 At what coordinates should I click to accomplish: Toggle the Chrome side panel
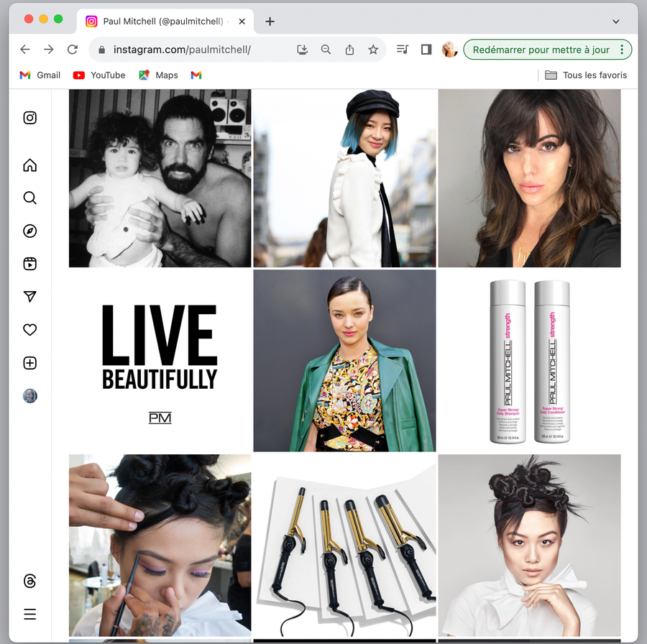tap(426, 50)
